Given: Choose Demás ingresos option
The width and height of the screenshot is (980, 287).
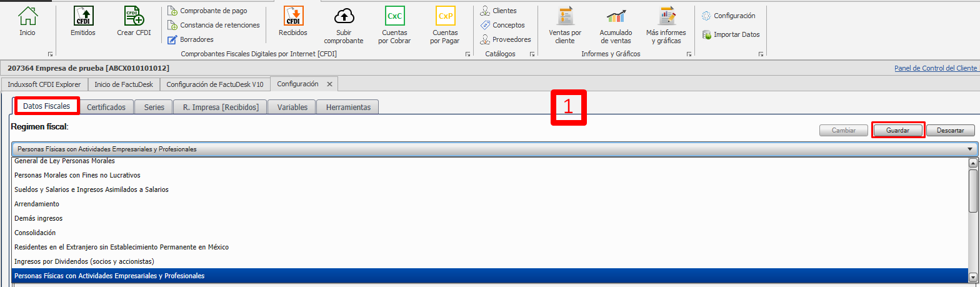Looking at the screenshot, I should coord(489,218).
